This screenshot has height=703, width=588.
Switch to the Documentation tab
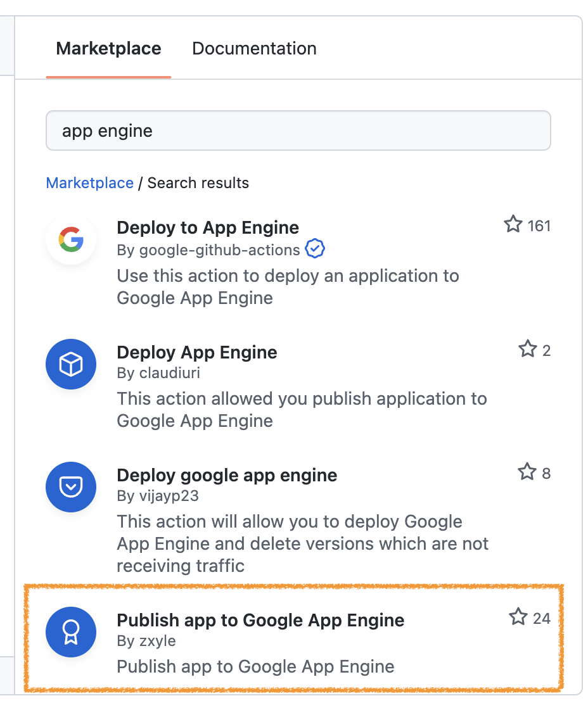coord(254,48)
